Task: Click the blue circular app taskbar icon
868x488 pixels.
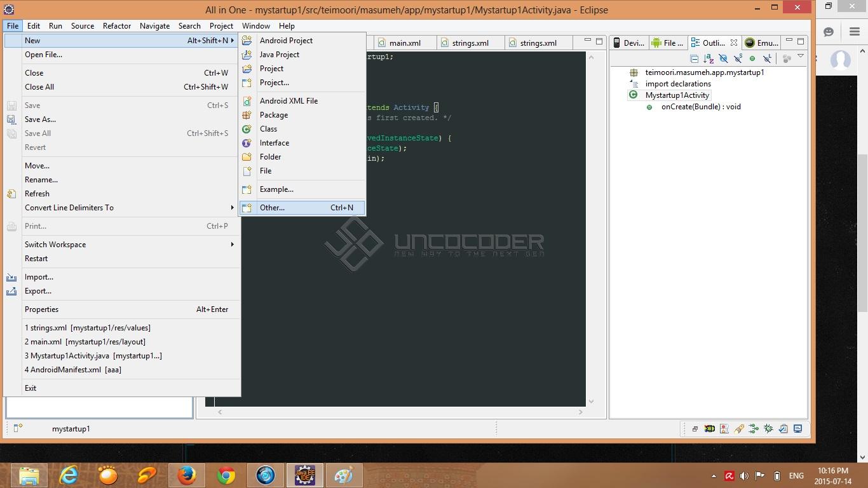Action: [x=266, y=475]
